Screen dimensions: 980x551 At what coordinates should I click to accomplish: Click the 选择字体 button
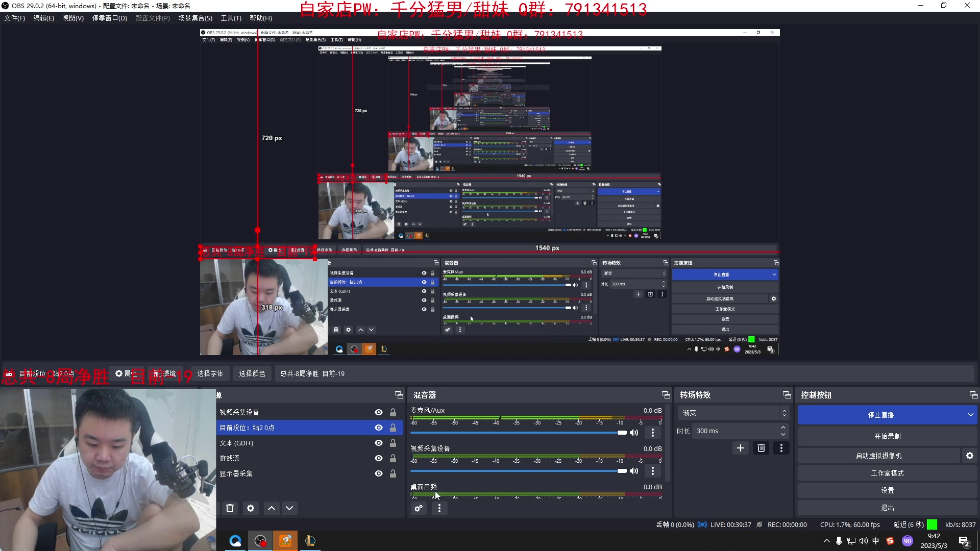pos(210,373)
